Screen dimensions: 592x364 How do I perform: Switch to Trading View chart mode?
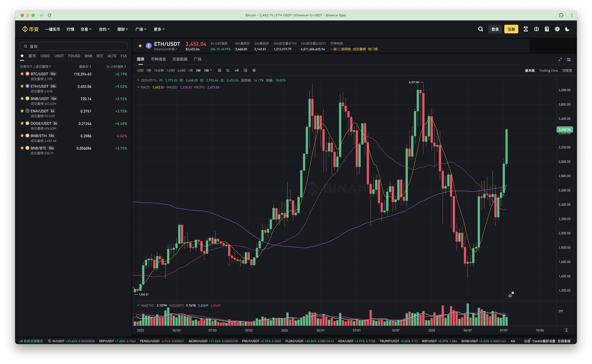548,71
